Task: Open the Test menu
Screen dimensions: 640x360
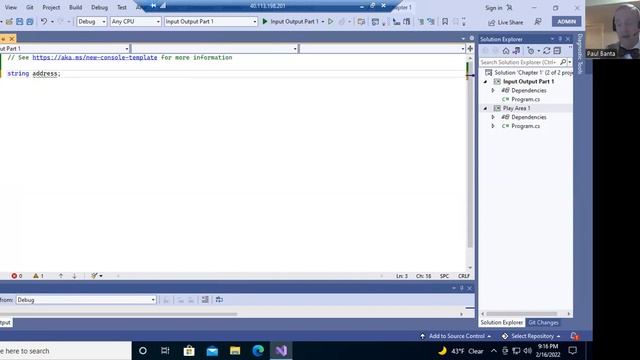Action: (122, 7)
